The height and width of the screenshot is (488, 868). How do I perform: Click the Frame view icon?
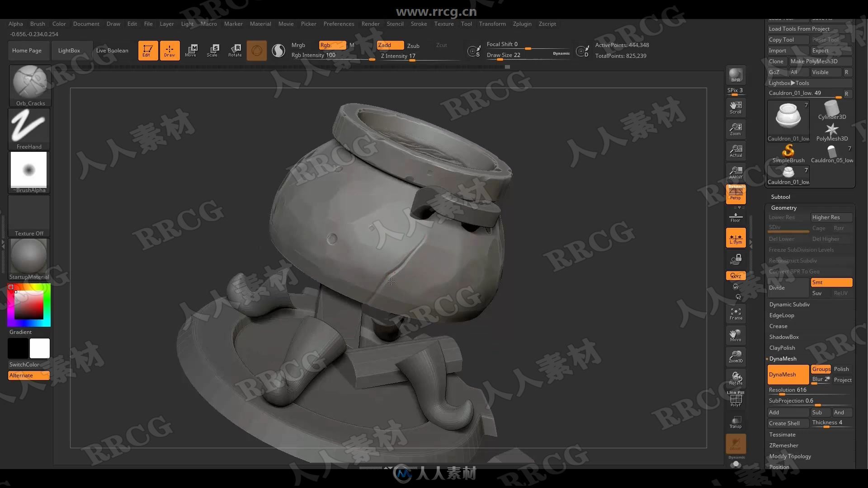[x=736, y=314]
